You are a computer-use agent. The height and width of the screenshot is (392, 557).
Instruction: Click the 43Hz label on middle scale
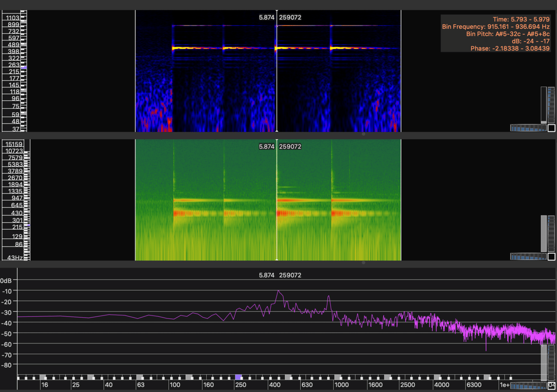15,257
